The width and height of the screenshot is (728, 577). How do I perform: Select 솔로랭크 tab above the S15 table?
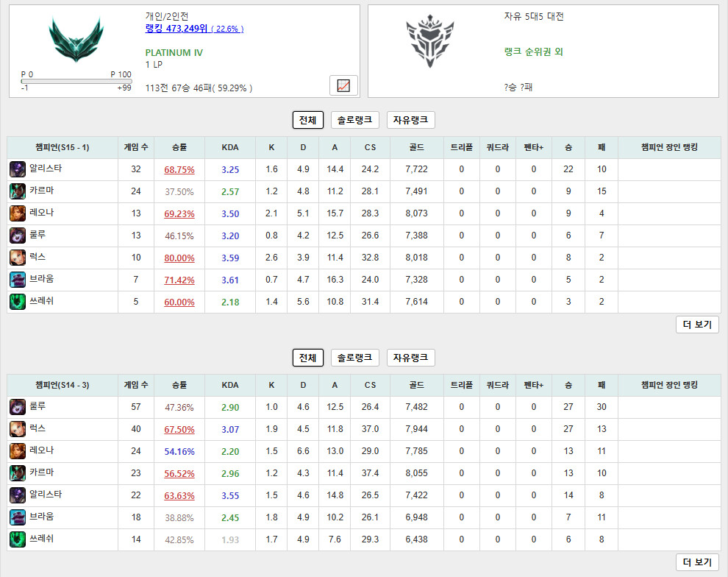(x=354, y=120)
